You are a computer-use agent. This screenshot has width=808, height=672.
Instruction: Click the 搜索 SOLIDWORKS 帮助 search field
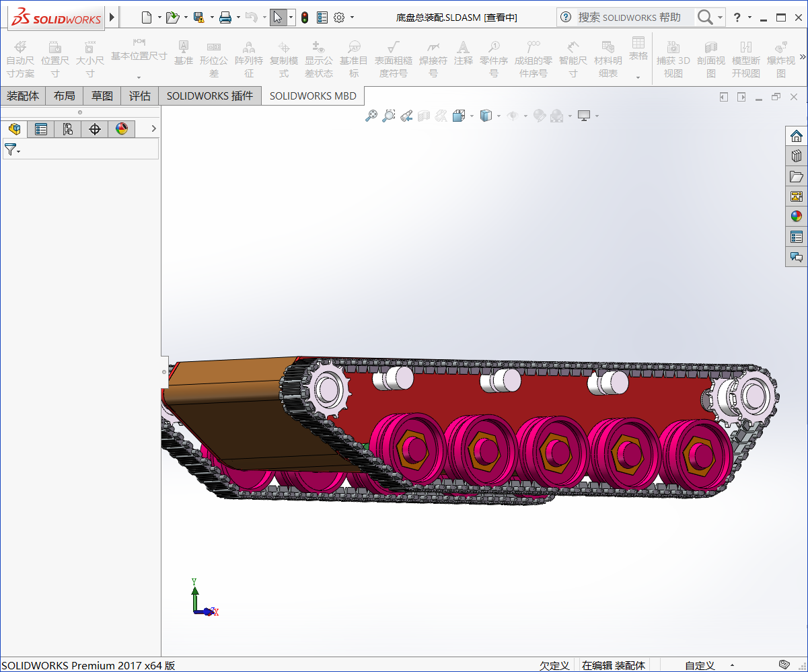pos(629,17)
